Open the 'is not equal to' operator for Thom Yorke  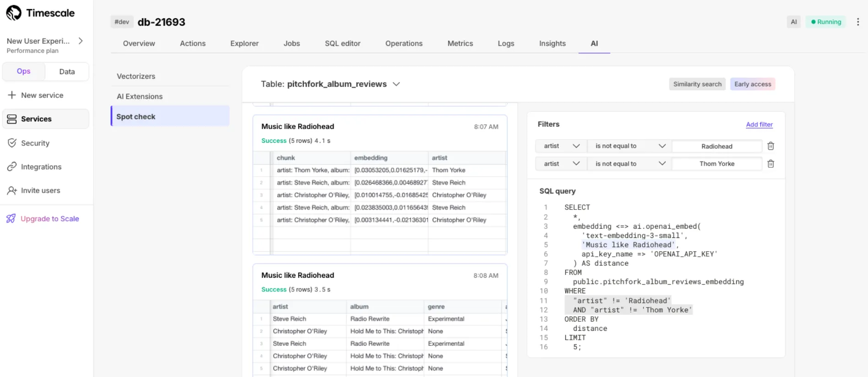click(x=630, y=164)
